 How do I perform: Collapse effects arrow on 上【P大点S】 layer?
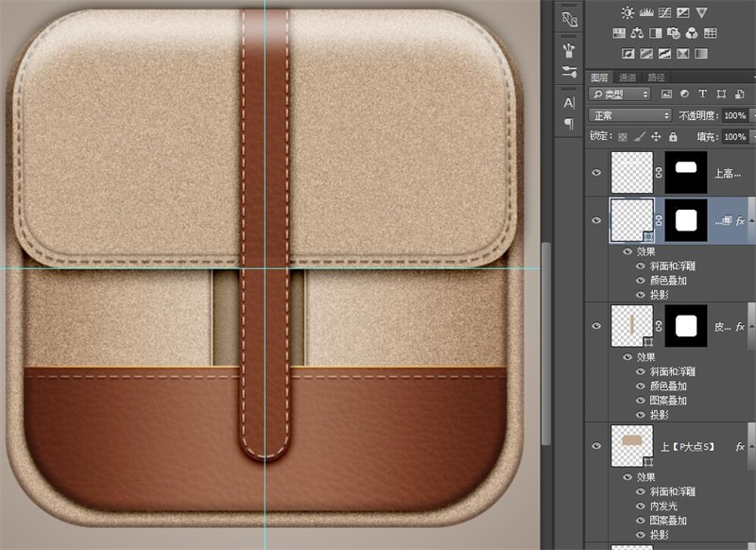point(752,446)
